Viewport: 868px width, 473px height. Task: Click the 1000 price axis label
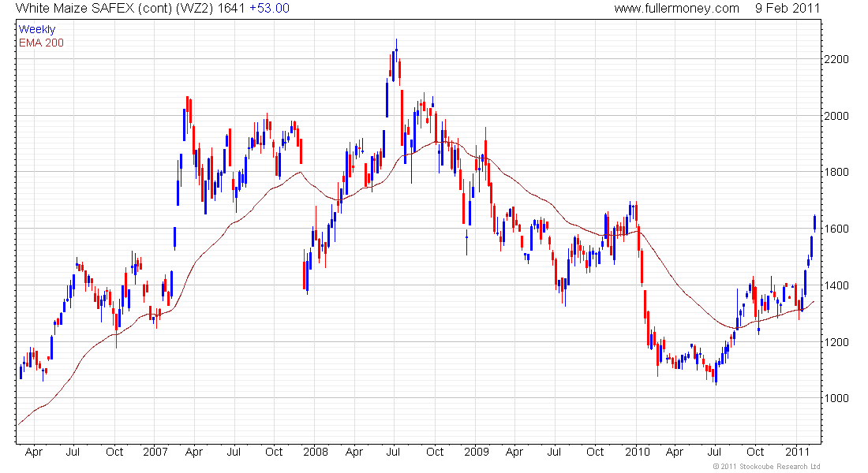point(836,398)
